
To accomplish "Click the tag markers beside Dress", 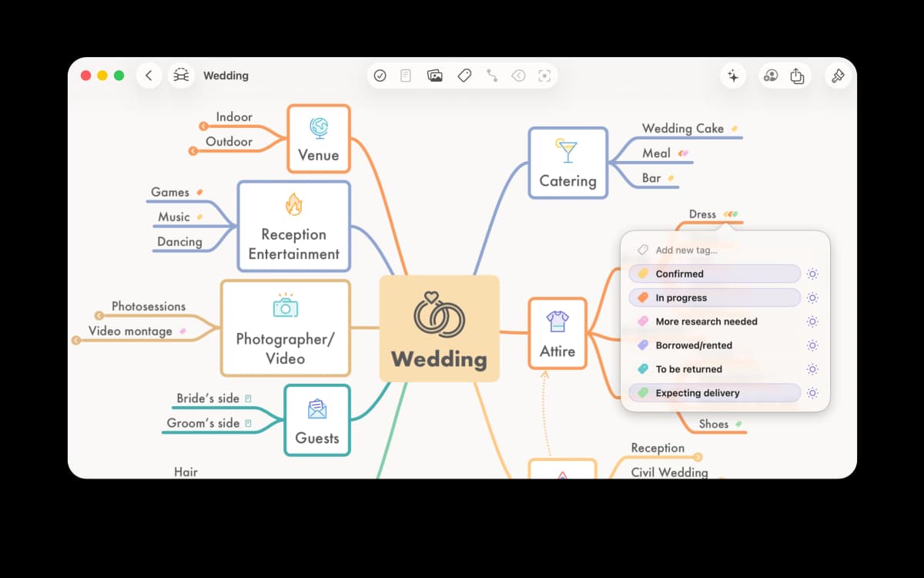I will pyautogui.click(x=731, y=214).
